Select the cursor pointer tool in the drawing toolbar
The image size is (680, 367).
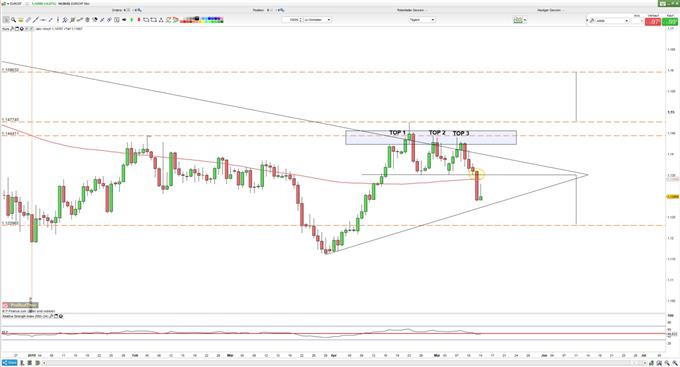tap(6, 20)
